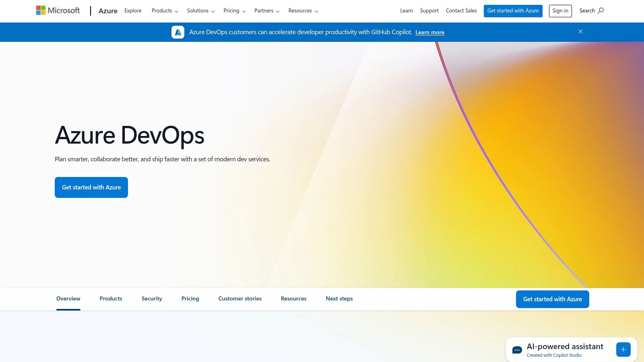Click the 'Plan smarter, collaborate better' tagline
The image size is (644, 362).
point(162,159)
